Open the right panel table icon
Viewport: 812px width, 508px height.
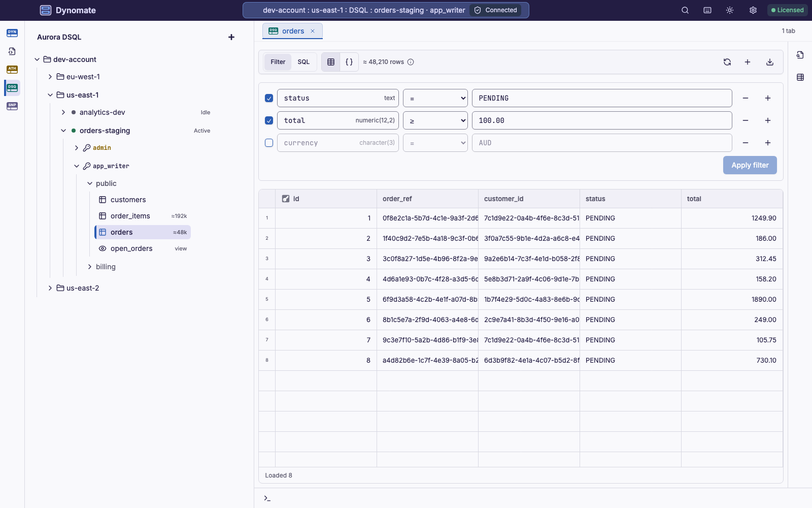800,77
